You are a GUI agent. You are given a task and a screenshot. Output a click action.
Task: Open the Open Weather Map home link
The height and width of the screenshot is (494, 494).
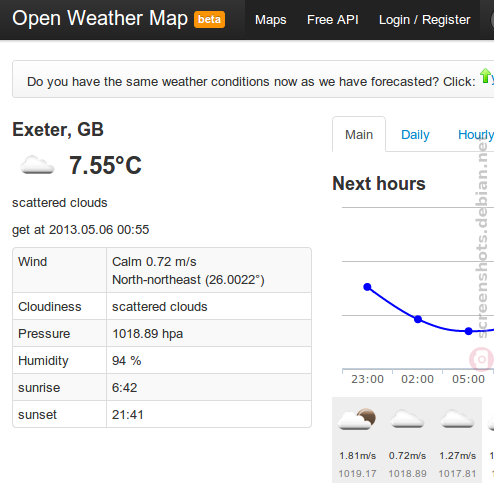[100, 19]
